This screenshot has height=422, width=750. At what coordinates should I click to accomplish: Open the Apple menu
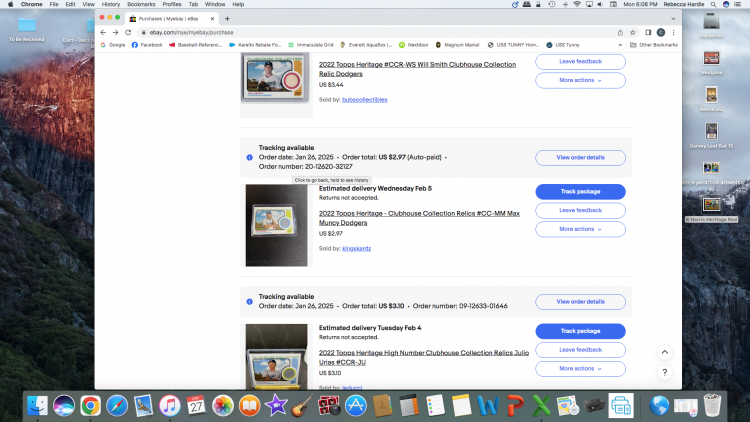(x=11, y=4)
